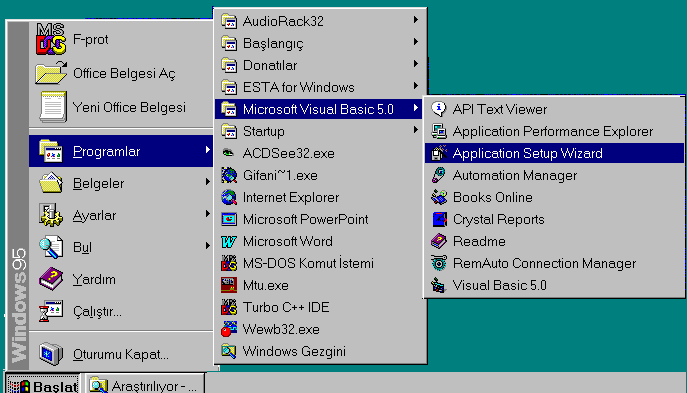Image resolution: width=687 pixels, height=393 pixels.
Task: Click the Turbo C++ IDE icon
Action: [229, 307]
